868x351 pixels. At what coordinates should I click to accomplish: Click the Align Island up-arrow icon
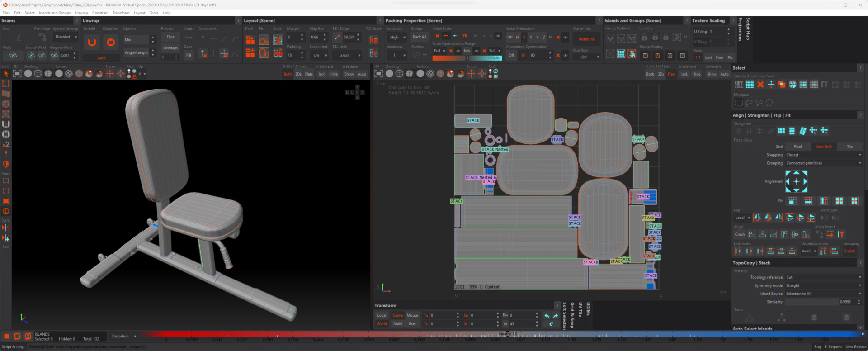pyautogui.click(x=841, y=234)
